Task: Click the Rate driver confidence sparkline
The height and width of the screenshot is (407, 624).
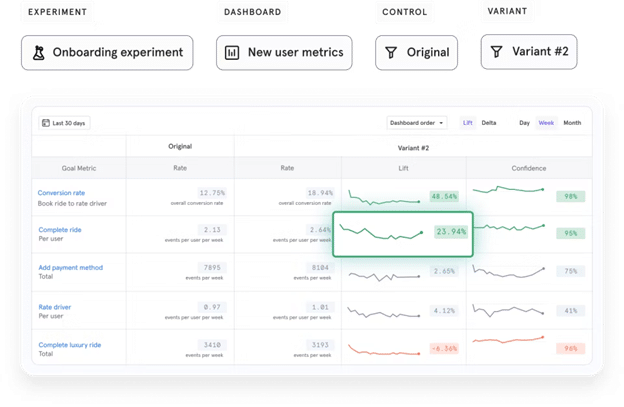Action: [508, 310]
